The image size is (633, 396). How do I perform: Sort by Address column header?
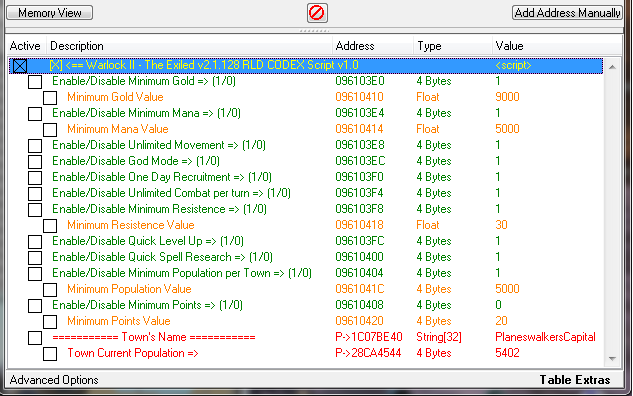373,46
